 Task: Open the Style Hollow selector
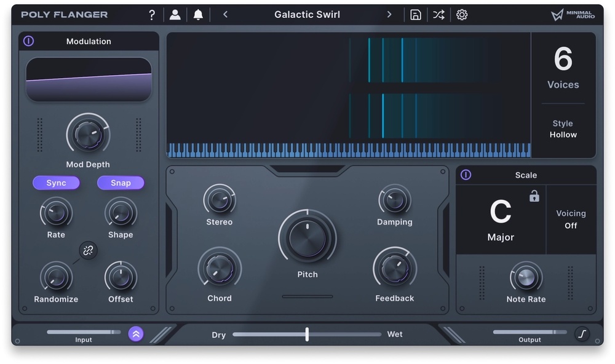click(x=563, y=129)
